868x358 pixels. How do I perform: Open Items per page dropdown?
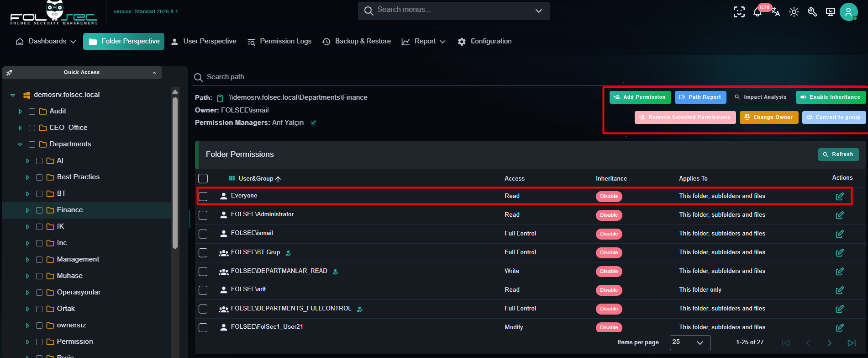[690, 342]
